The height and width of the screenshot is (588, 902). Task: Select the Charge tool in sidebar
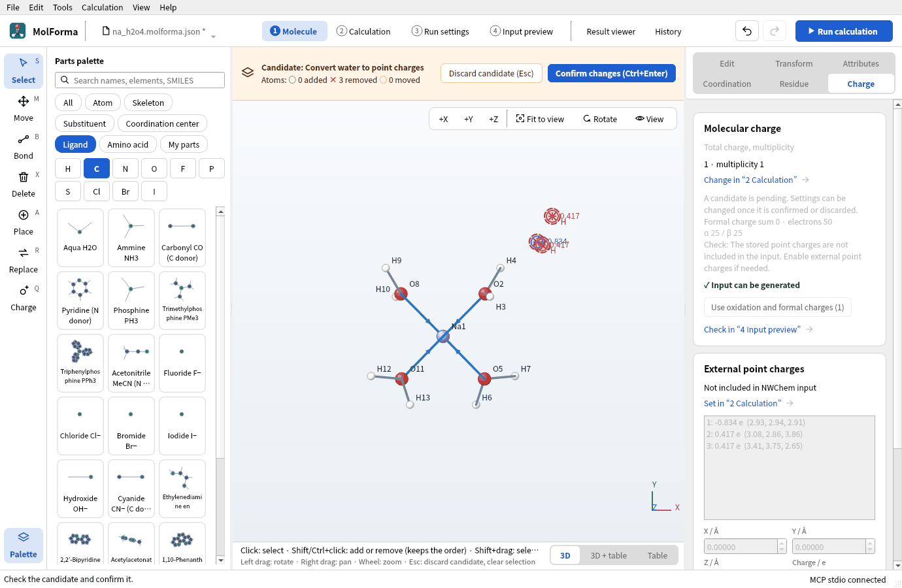pos(24,298)
